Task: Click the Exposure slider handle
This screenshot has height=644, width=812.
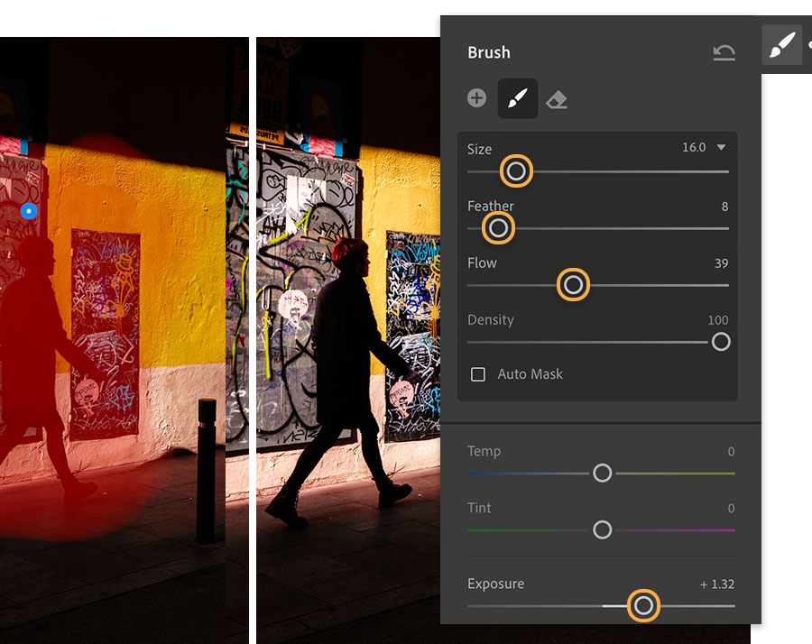Action: click(x=643, y=606)
